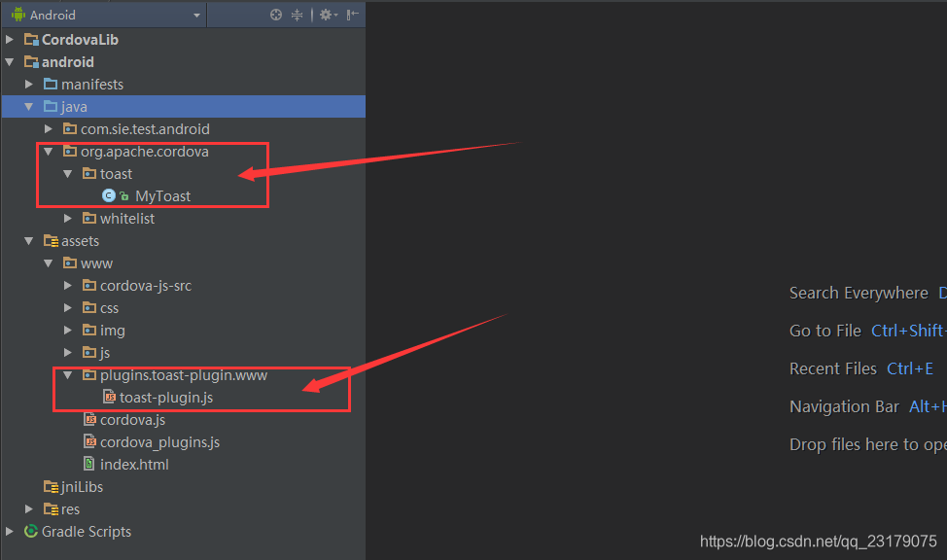Click the MyToast class icon

coord(109,195)
